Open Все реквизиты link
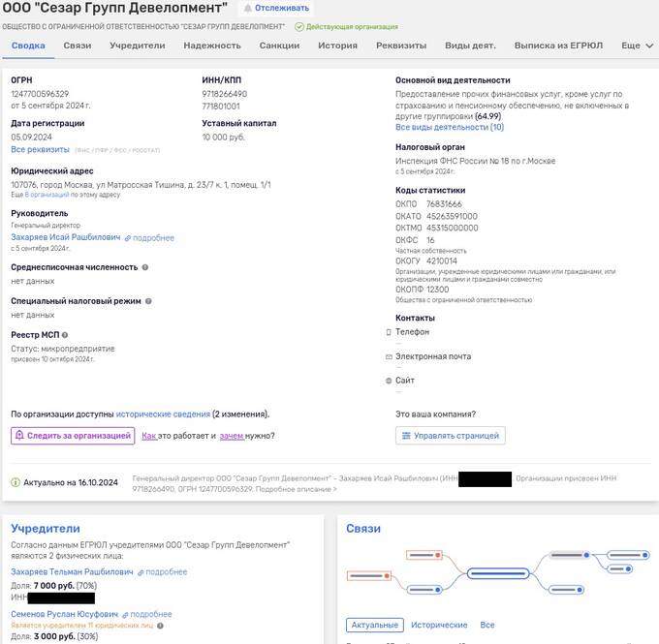Viewport: 659px width, 644px height. click(x=40, y=149)
